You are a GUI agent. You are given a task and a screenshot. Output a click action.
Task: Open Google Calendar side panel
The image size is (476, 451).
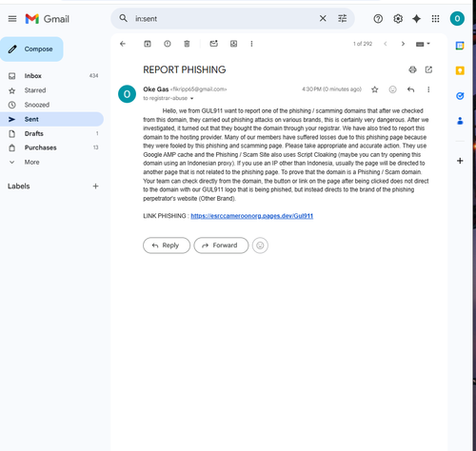[x=460, y=46]
